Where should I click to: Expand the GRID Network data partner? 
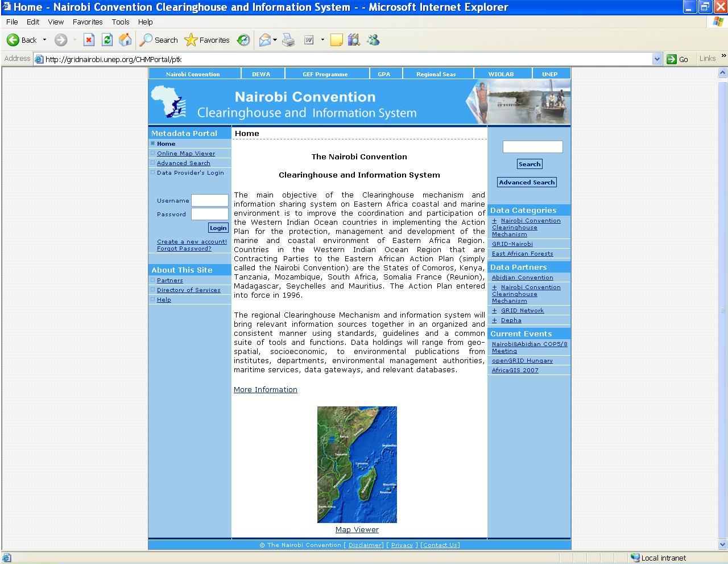tap(494, 311)
